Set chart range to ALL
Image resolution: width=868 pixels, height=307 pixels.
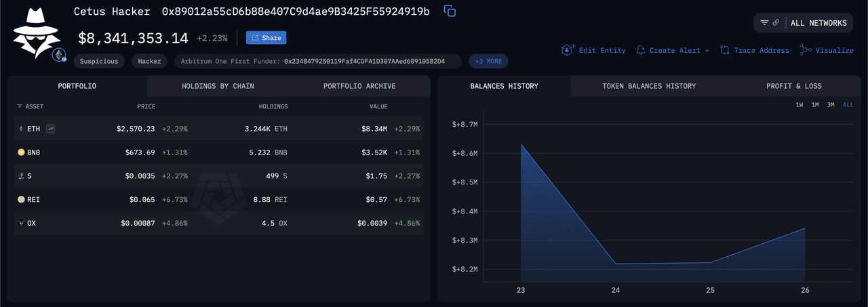(848, 105)
